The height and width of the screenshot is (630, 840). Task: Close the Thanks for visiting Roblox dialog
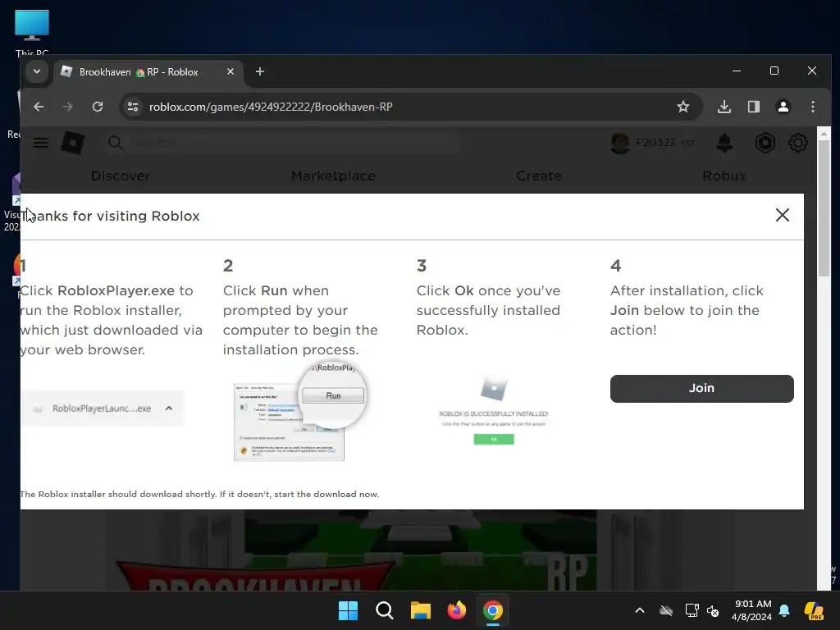[x=782, y=216]
